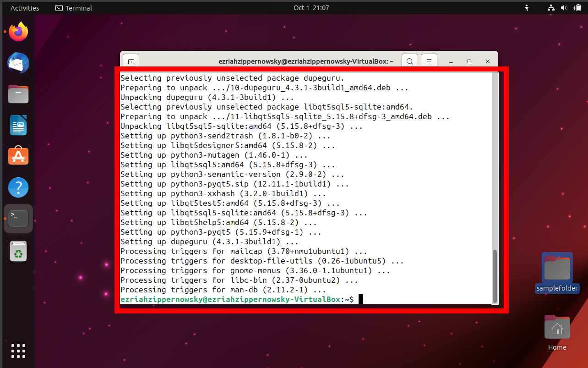Open Firefox from the dock
This screenshot has width=588, height=368.
pos(18,31)
